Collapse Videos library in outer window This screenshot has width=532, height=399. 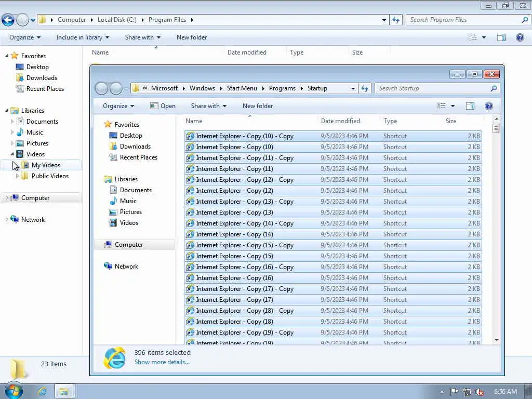click(x=12, y=154)
